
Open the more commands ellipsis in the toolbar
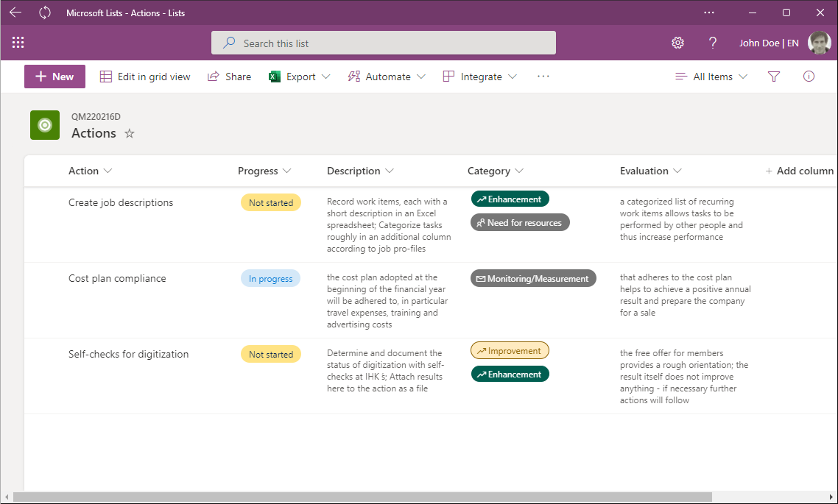click(x=543, y=76)
